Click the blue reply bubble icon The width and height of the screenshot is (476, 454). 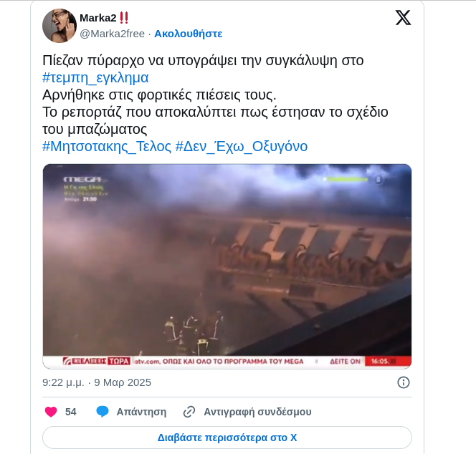[x=103, y=412]
